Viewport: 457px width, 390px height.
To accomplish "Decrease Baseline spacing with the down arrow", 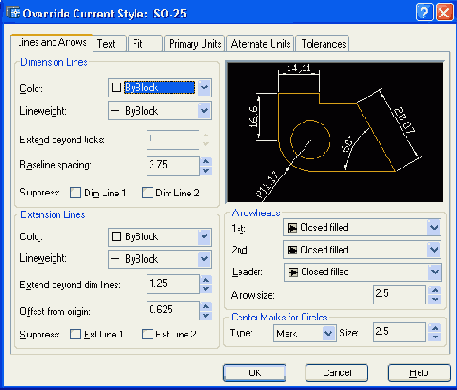I will pyautogui.click(x=206, y=171).
